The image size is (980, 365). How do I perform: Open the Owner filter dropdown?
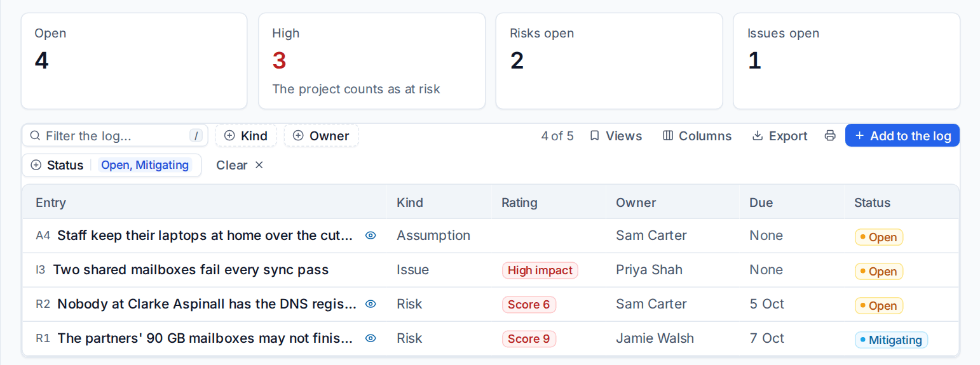coord(322,136)
